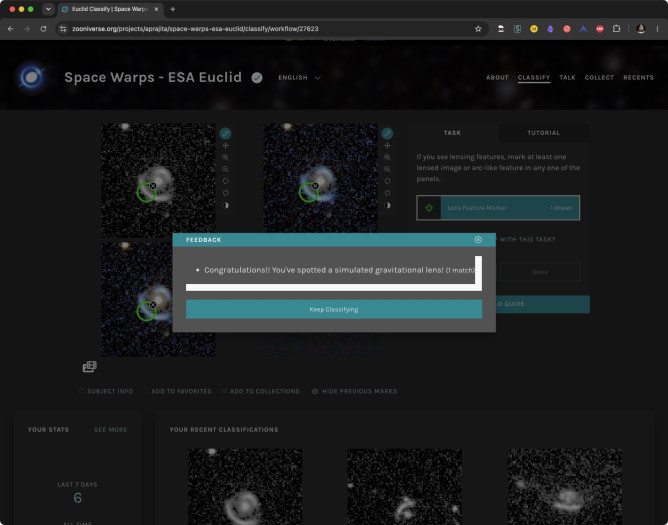Open second recent classification thumbnail

pyautogui.click(x=404, y=487)
